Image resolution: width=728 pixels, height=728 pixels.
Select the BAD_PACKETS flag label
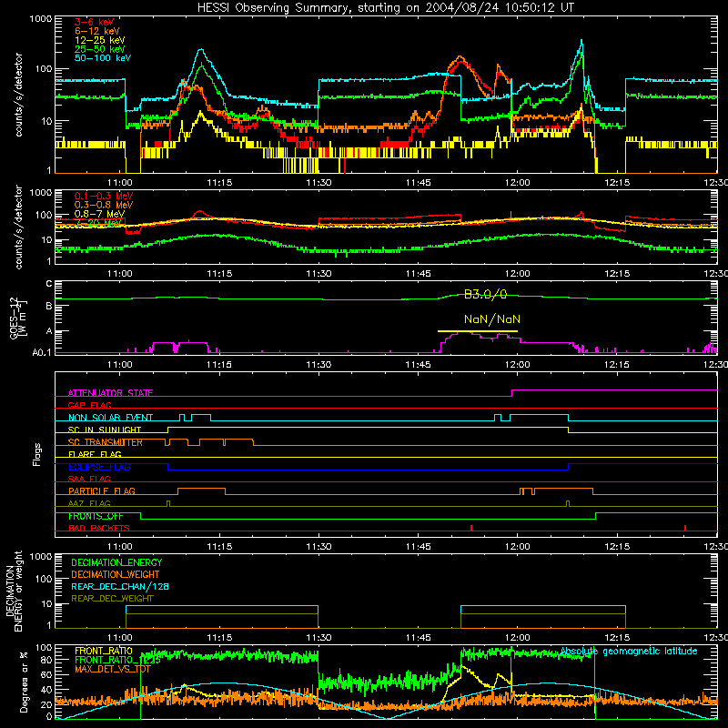click(98, 529)
